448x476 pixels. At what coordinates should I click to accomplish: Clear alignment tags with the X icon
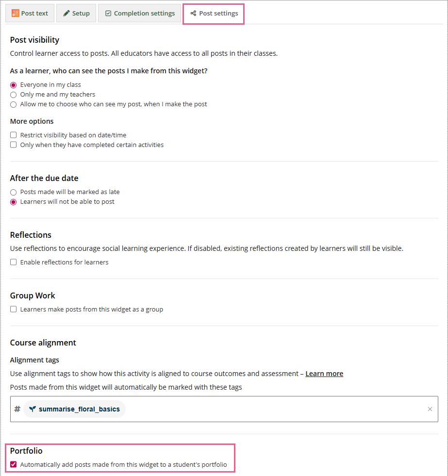(430, 409)
